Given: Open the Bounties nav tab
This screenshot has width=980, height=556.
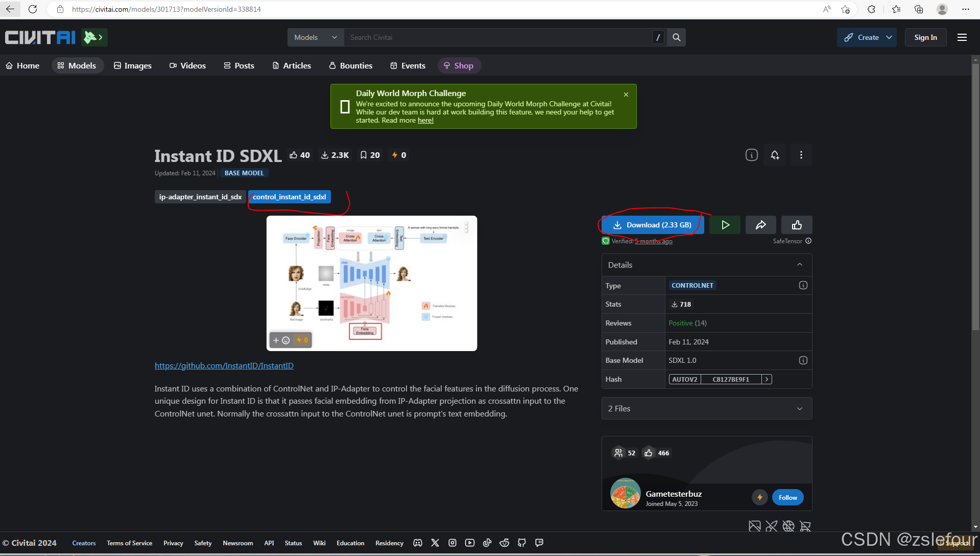Looking at the screenshot, I should tap(351, 65).
